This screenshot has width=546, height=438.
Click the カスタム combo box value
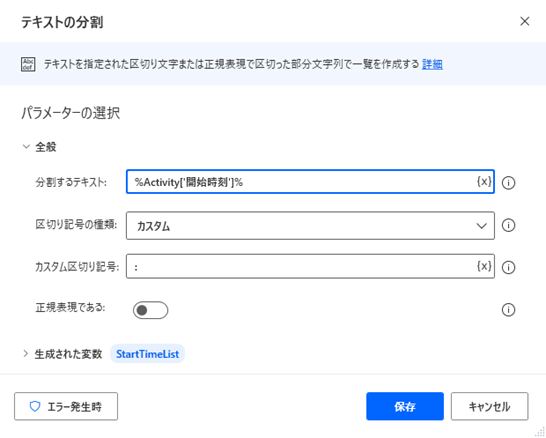310,226
